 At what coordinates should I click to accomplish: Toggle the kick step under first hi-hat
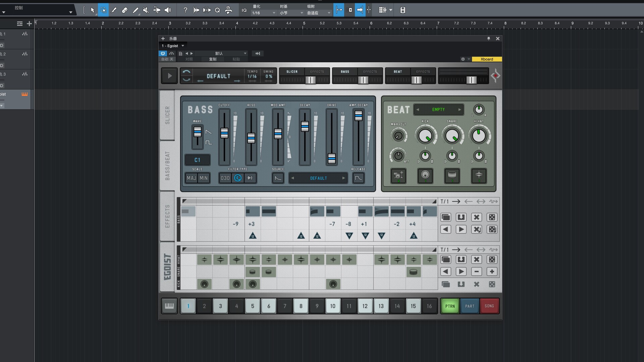pos(204,284)
